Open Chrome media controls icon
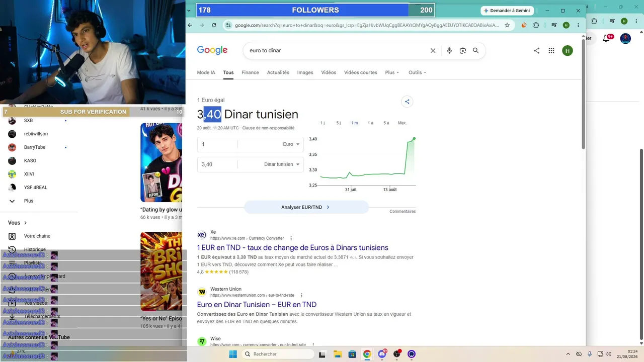Image resolution: width=644 pixels, height=362 pixels. (554, 25)
